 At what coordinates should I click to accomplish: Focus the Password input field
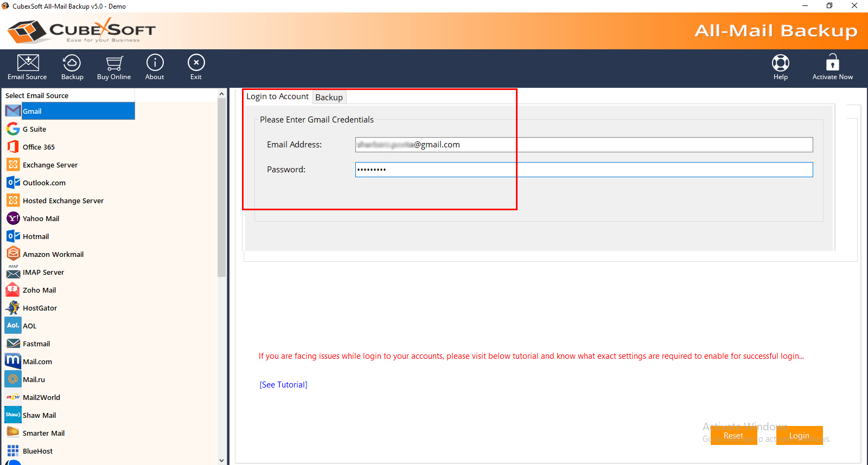click(584, 170)
